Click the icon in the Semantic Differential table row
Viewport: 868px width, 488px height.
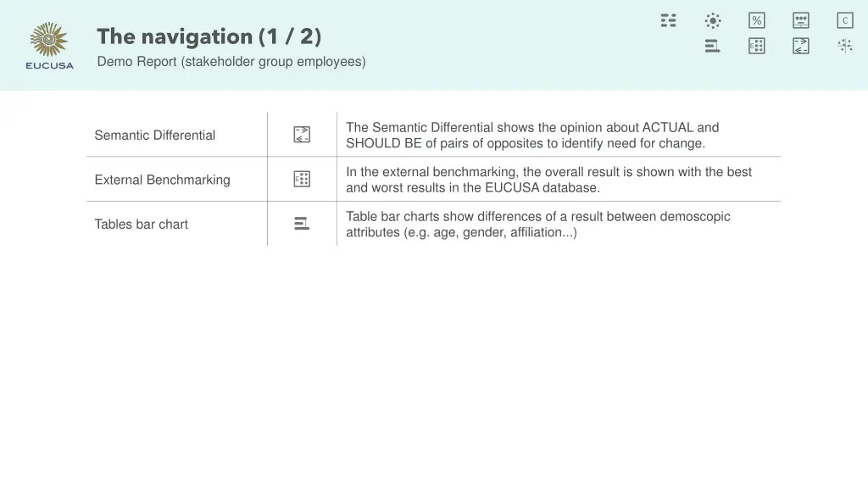302,135
